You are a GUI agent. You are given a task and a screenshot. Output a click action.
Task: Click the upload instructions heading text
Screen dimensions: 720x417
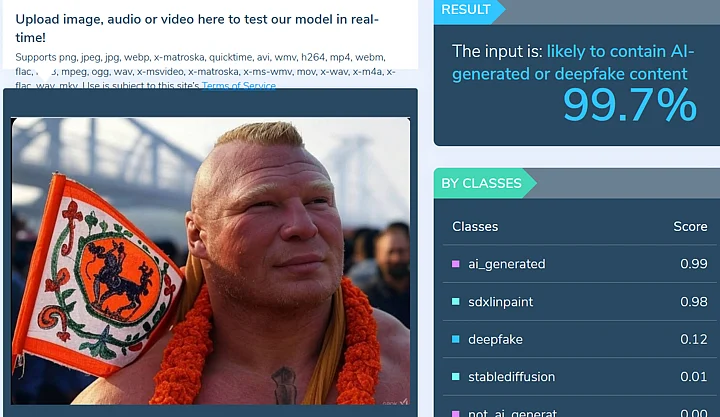click(197, 28)
